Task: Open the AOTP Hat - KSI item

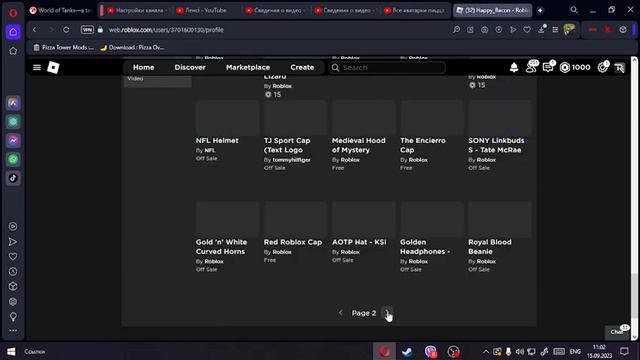Action: tap(359, 242)
